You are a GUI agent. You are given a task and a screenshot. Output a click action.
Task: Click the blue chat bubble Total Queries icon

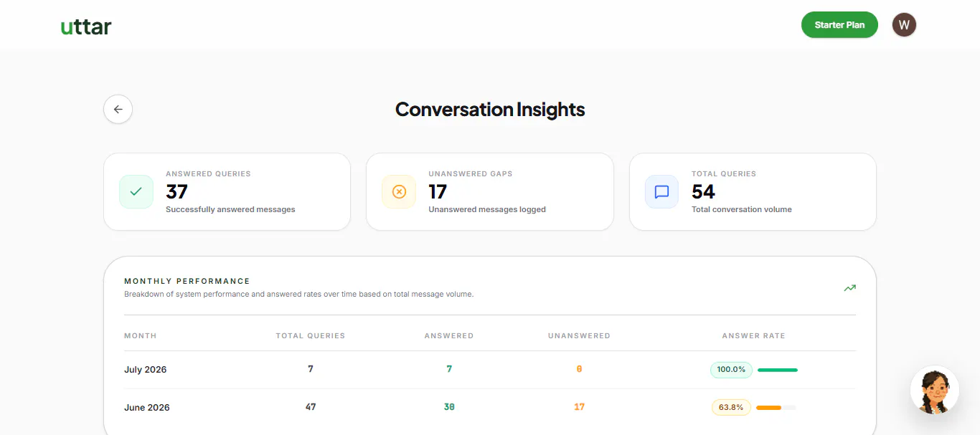[x=661, y=191]
